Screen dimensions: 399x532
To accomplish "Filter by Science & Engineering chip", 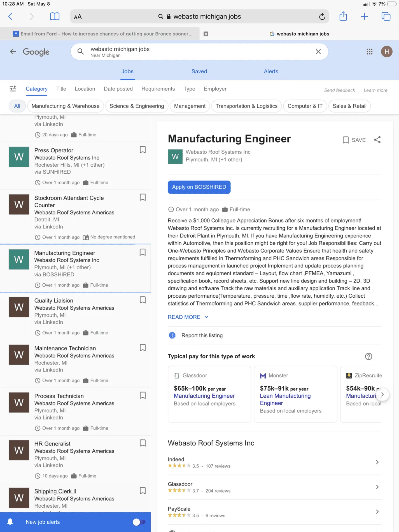I will [x=137, y=106].
